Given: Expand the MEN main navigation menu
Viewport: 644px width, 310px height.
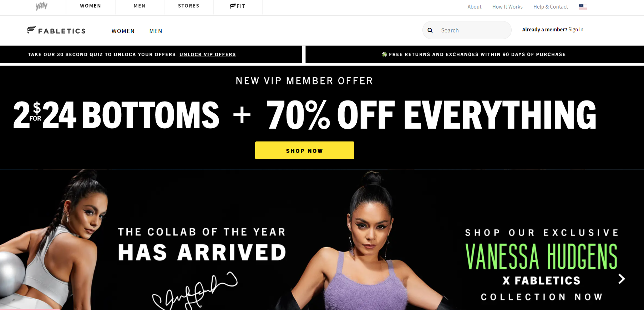Looking at the screenshot, I should [156, 31].
